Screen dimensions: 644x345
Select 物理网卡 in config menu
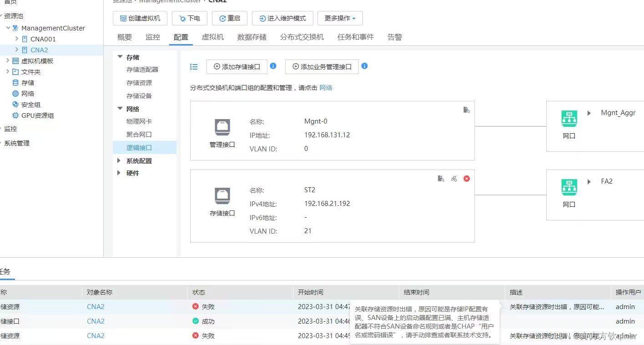coord(139,121)
